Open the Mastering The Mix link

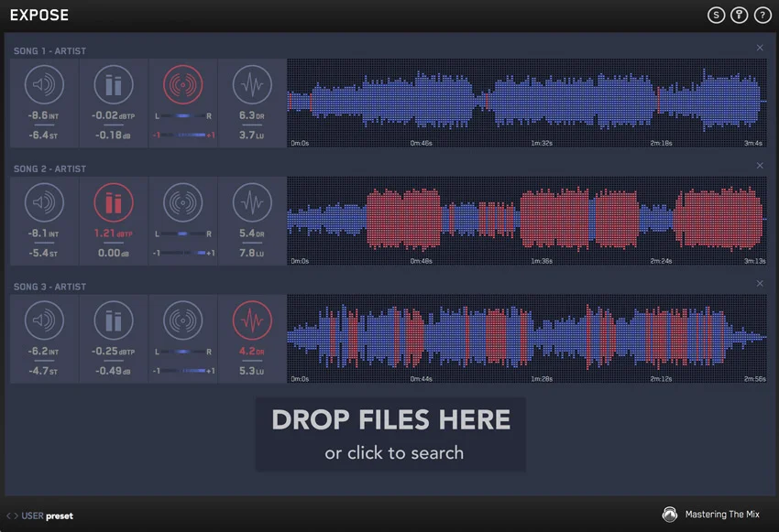coord(722,515)
